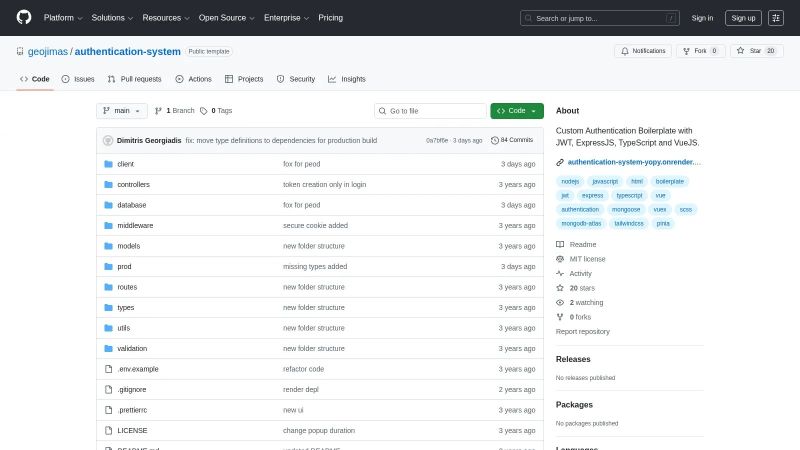The width and height of the screenshot is (800, 450).
Task: Click the link icon beside website URL
Action: [560, 162]
